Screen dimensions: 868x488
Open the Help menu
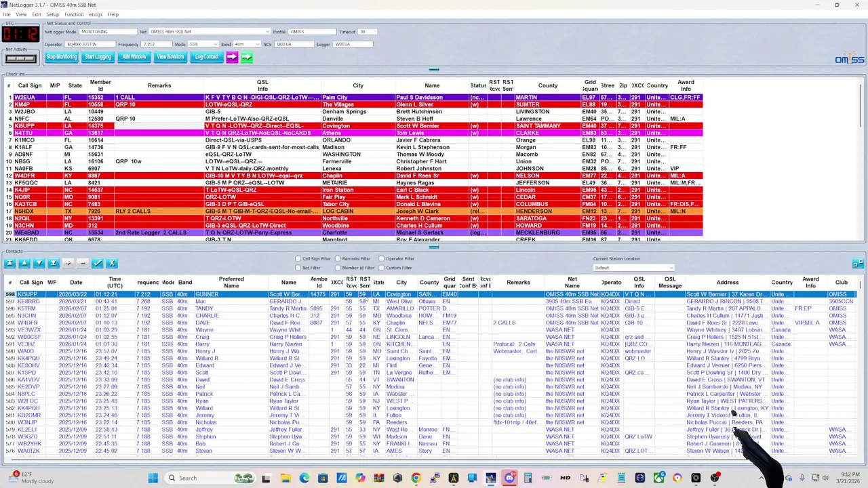113,14
